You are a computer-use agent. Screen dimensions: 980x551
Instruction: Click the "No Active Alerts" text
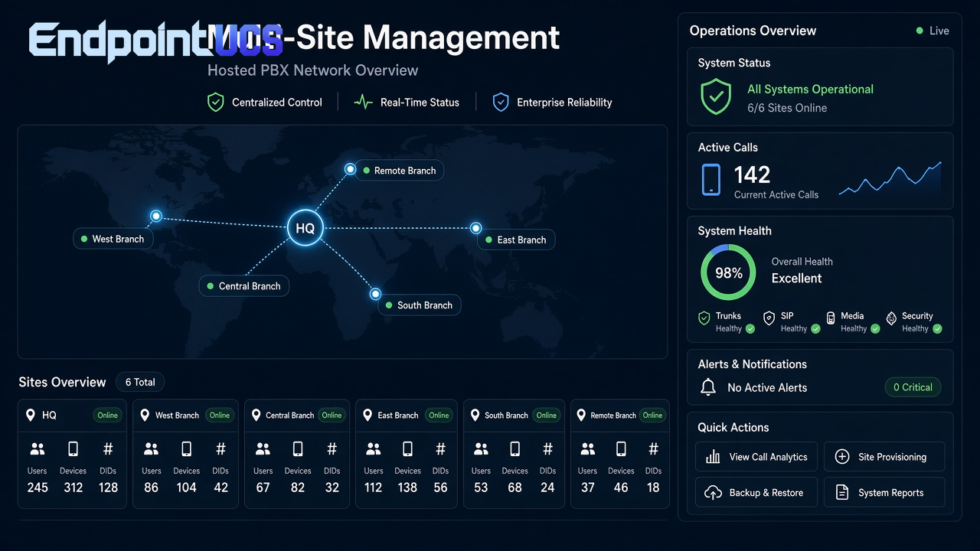(767, 388)
